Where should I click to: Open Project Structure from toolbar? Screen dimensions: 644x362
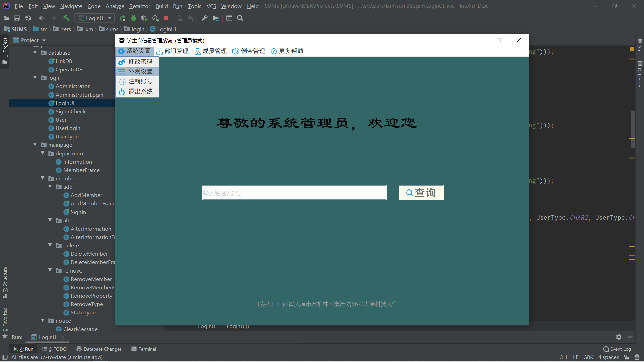tap(216, 18)
